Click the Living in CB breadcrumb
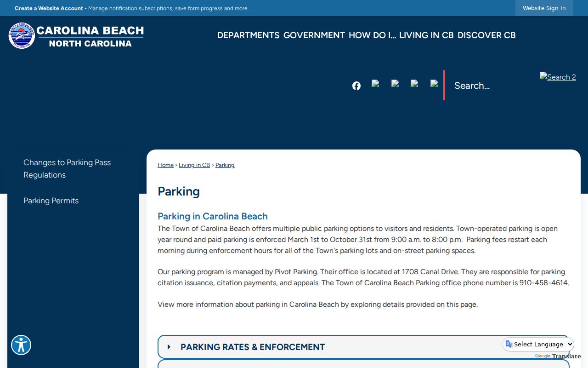Image resolution: width=588 pixels, height=368 pixels. 194,165
